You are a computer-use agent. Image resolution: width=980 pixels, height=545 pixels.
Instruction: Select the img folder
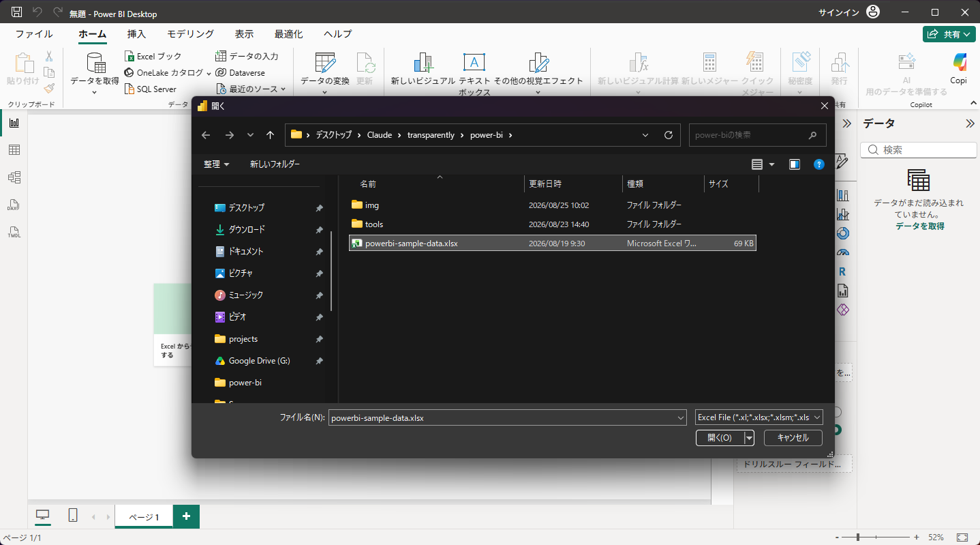[x=552, y=205]
